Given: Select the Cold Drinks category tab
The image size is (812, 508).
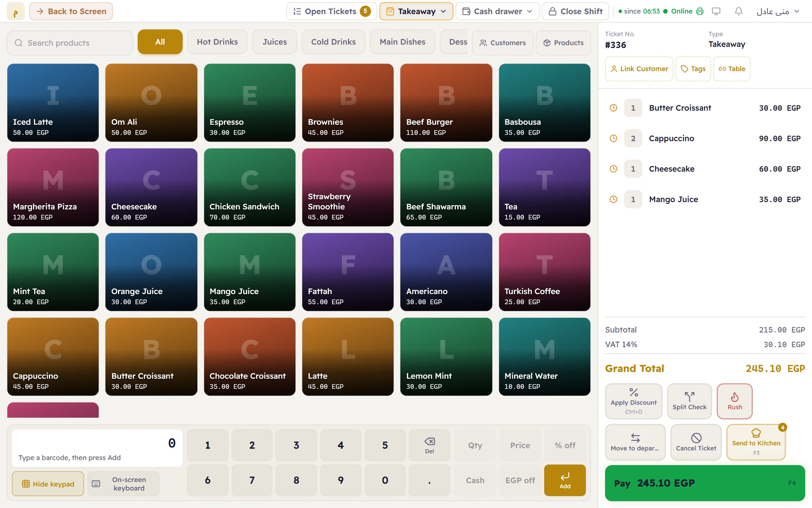Looking at the screenshot, I should tap(333, 42).
